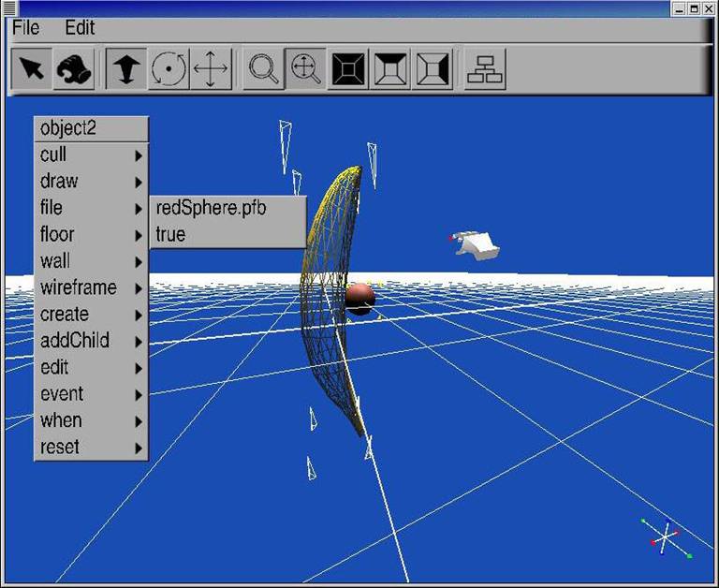Image resolution: width=719 pixels, height=588 pixels.
Task: Open the scene hierarchy tree icon
Action: pos(485,68)
